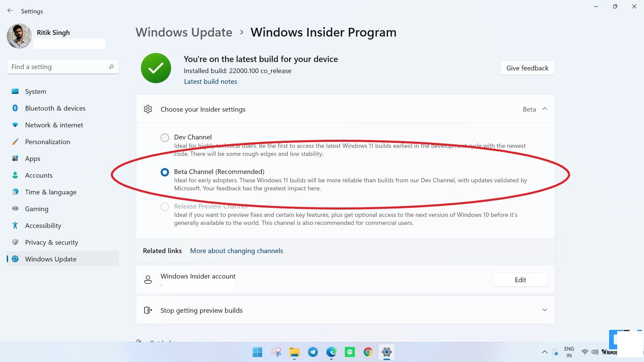The height and width of the screenshot is (362, 644).
Task: Select the Beta Channel radio button
Action: click(x=165, y=172)
